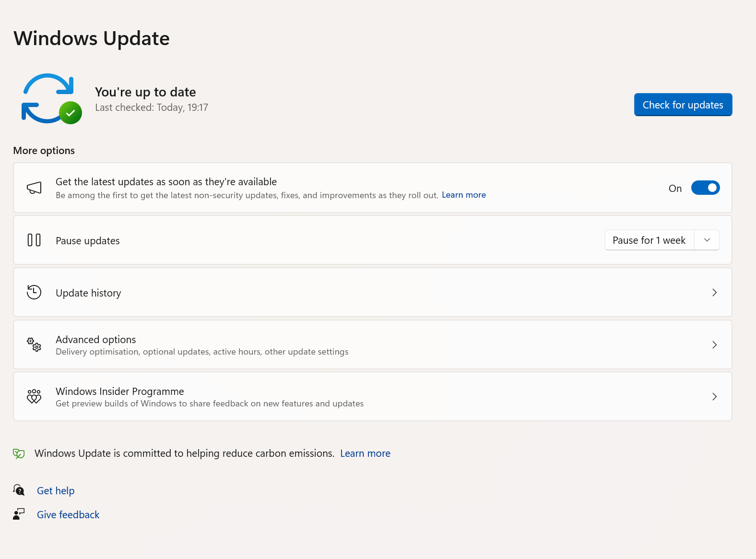This screenshot has width=756, height=559.
Task: Click 'Be among the first to get' description
Action: (x=247, y=195)
